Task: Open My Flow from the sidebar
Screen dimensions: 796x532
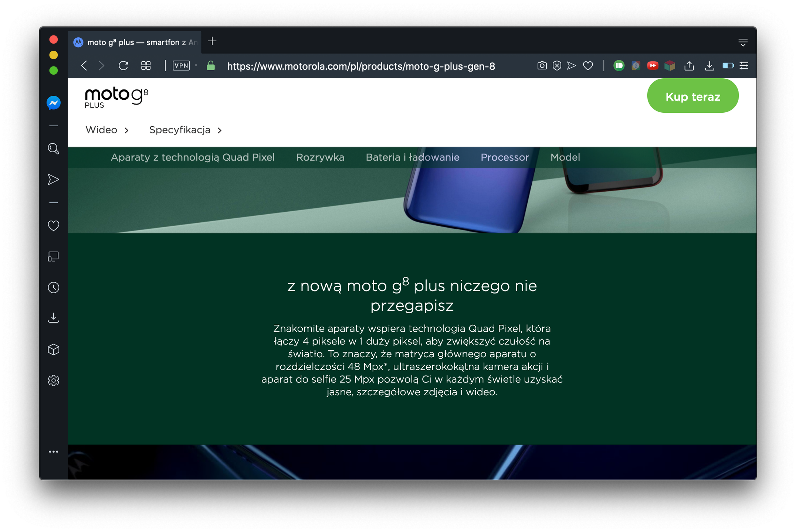Action: coord(54,180)
